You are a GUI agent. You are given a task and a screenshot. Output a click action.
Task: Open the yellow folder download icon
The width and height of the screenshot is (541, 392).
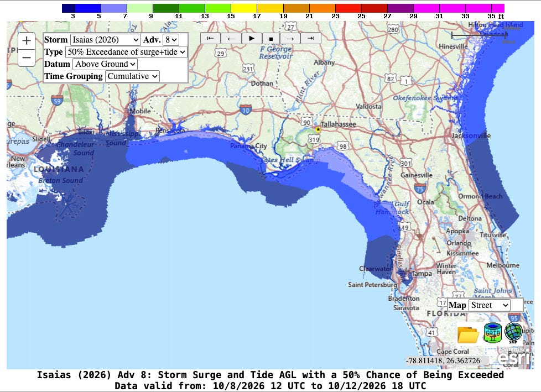[468, 334]
